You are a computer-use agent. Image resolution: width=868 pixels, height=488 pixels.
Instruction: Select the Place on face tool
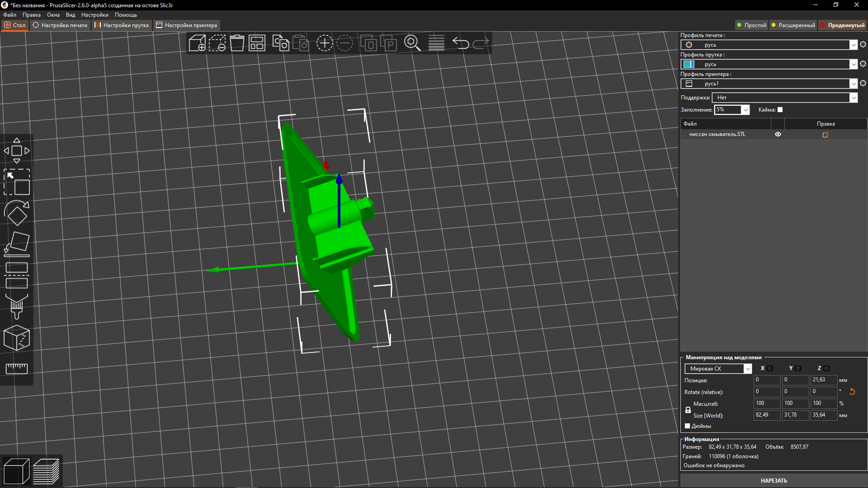pyautogui.click(x=17, y=244)
